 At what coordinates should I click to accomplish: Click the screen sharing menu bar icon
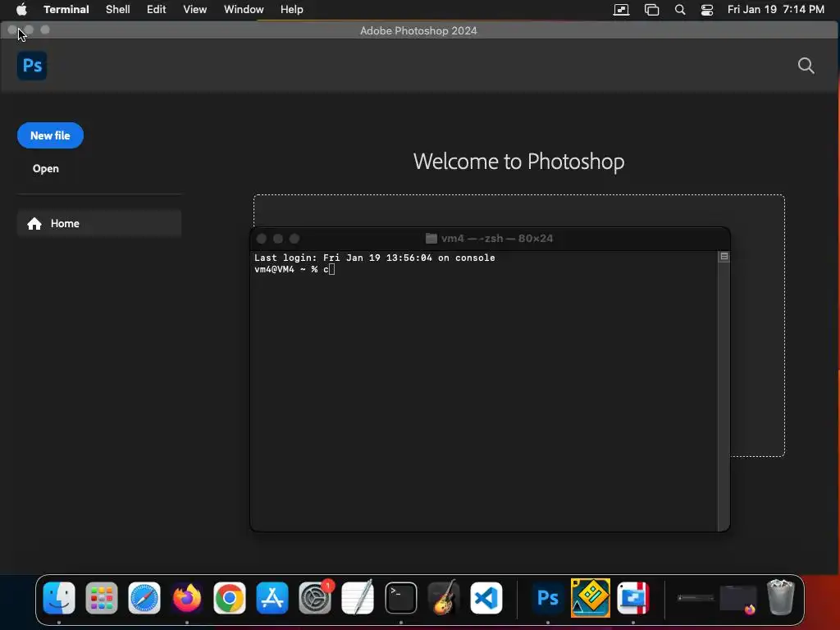coord(622,10)
